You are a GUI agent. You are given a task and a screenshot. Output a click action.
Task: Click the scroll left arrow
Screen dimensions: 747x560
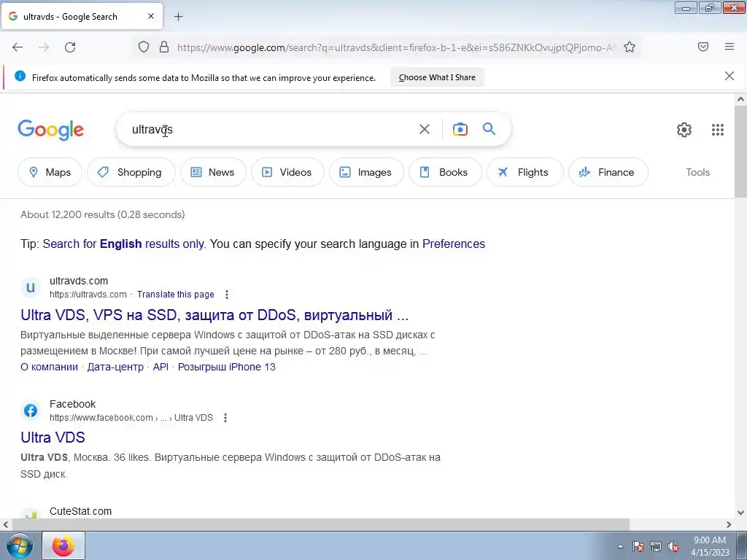click(5, 524)
